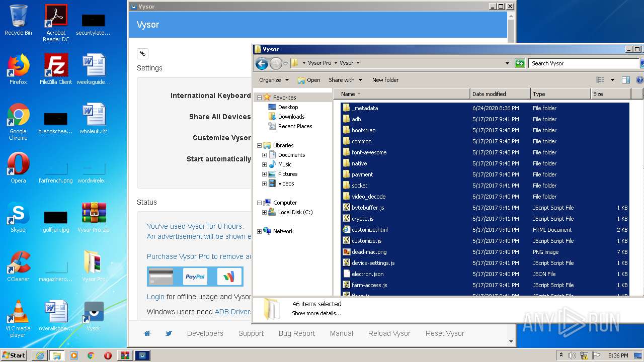644x362 pixels.
Task: Toggle the Explorer preview pane icon
Action: 626,80
